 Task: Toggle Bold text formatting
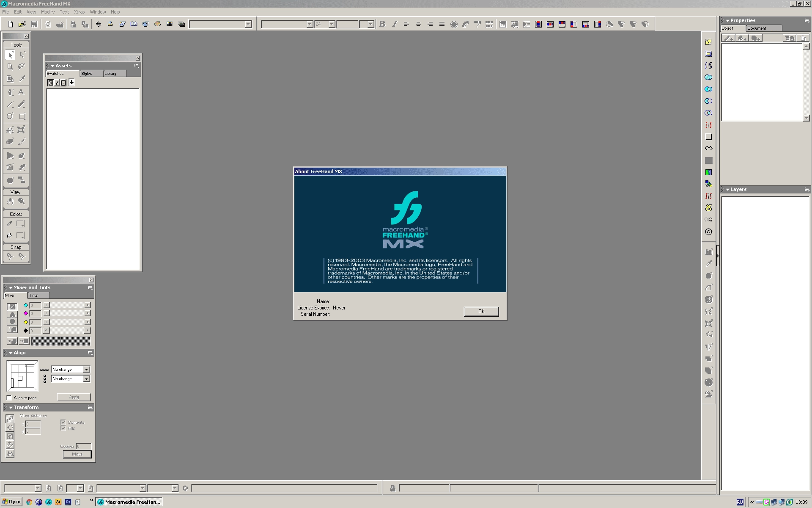382,24
